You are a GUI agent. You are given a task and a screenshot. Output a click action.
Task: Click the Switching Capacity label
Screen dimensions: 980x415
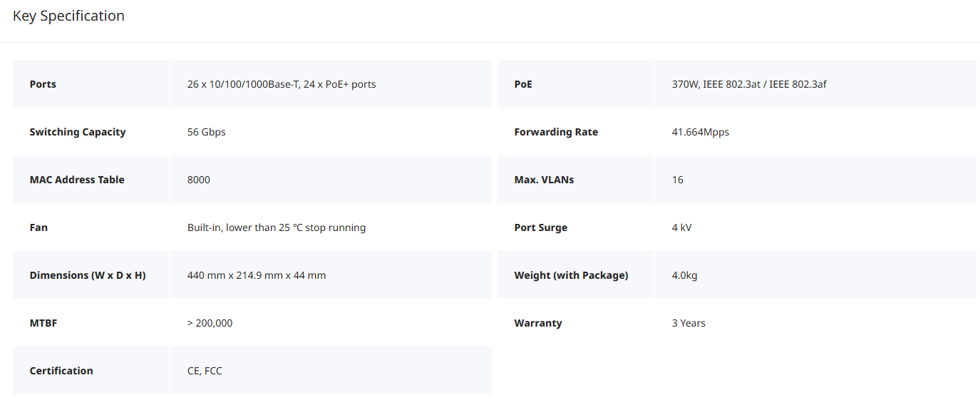click(78, 132)
